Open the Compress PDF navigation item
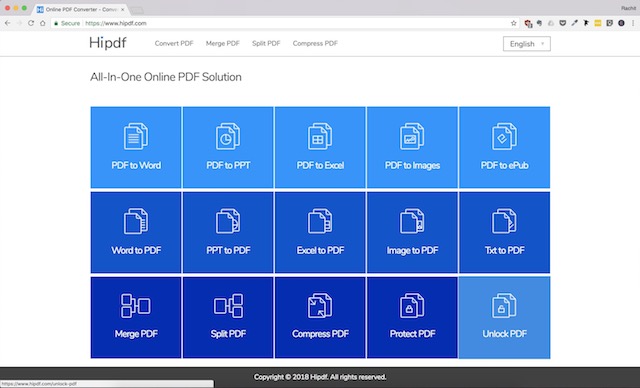The image size is (640, 388). point(315,43)
